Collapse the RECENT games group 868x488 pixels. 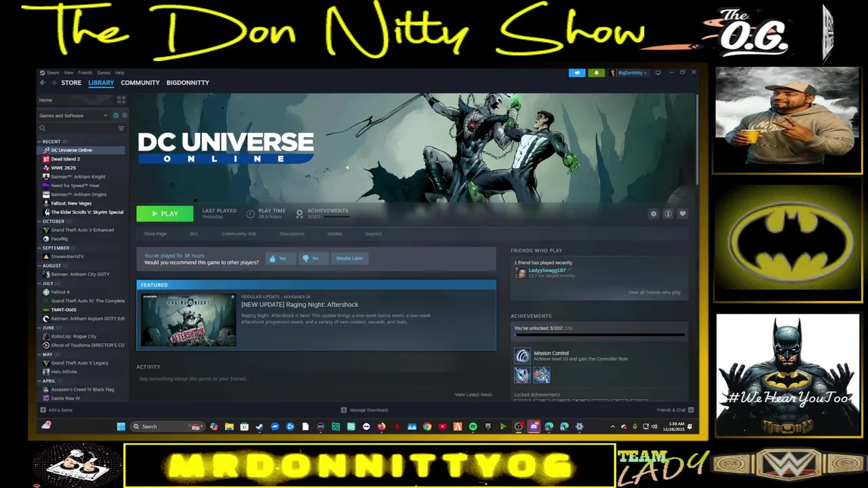tap(39, 142)
